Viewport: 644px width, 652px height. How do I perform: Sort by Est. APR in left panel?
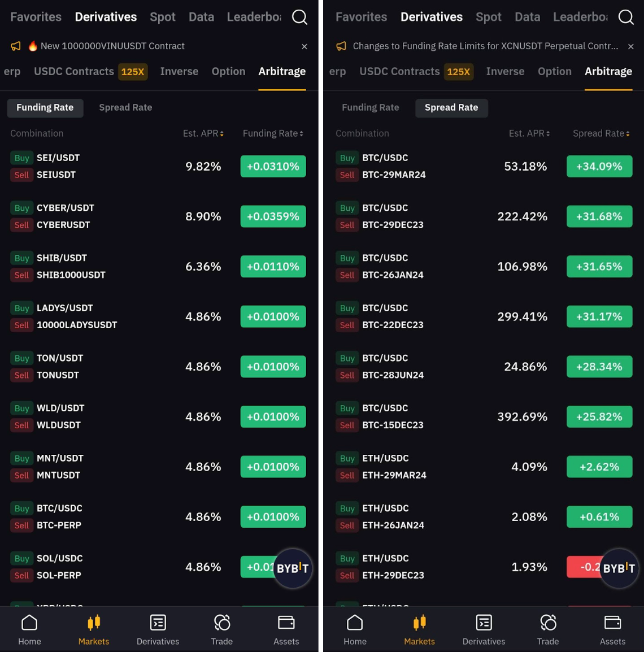tap(203, 133)
